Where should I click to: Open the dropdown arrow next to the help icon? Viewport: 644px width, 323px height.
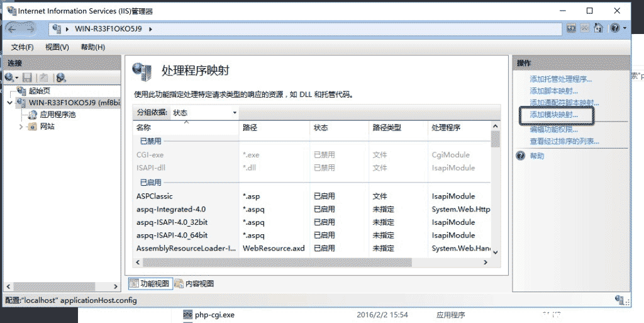point(625,28)
